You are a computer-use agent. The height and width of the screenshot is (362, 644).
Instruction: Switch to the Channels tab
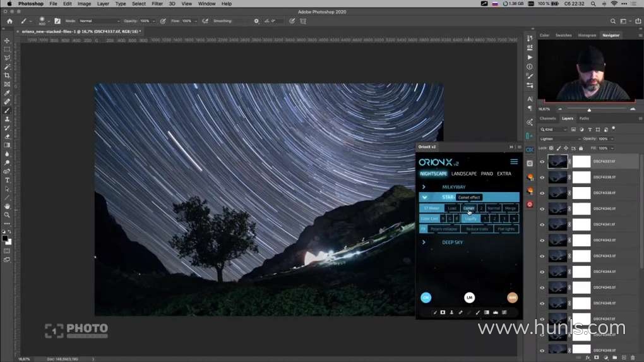547,118
